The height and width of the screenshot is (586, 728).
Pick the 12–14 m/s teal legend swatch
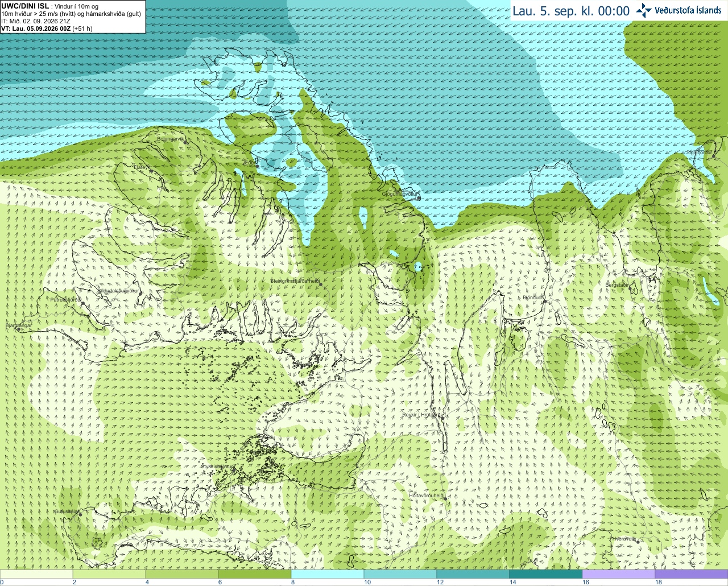[x=473, y=574]
